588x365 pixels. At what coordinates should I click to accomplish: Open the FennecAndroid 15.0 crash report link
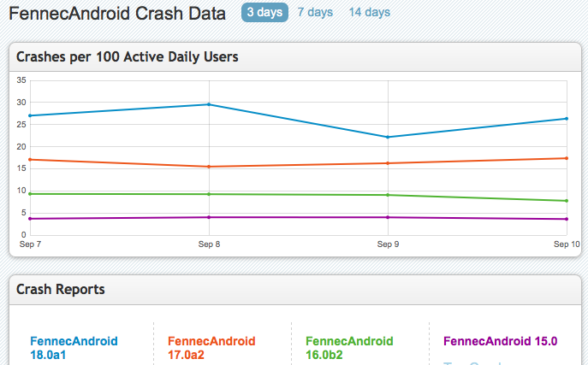(x=500, y=341)
